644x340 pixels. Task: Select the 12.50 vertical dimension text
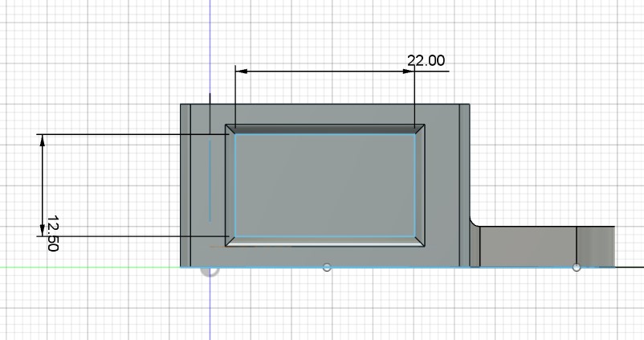pos(53,233)
